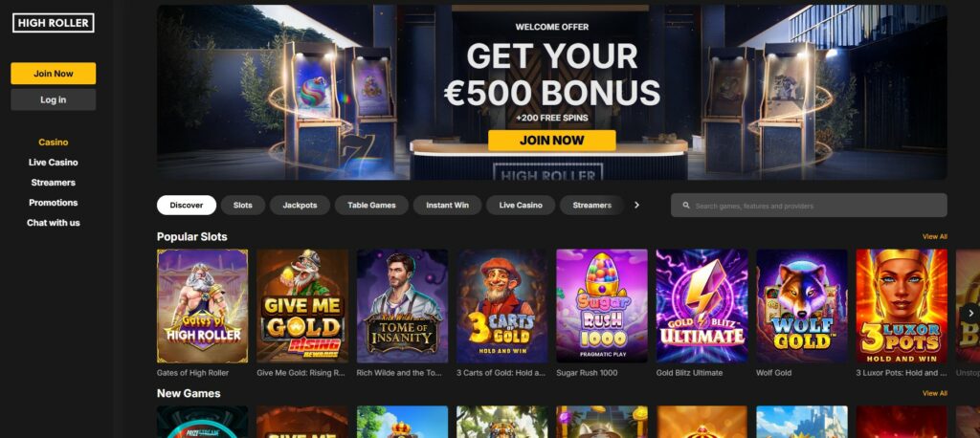
Task: Open 3 Luxor Pots game
Action: (902, 306)
